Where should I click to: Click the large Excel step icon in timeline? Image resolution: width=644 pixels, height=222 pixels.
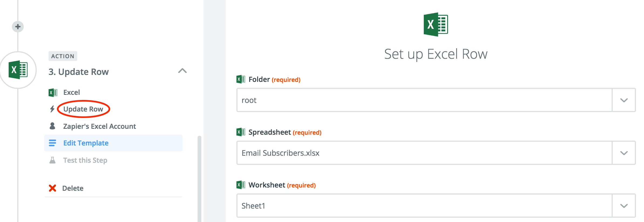[x=18, y=70]
